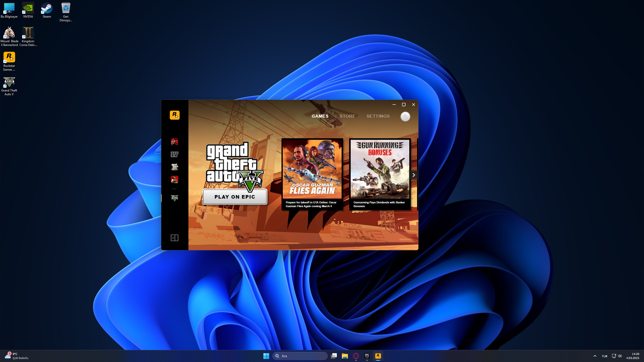Select Steam desktop shortcut
The width and height of the screenshot is (644, 362).
47,11
